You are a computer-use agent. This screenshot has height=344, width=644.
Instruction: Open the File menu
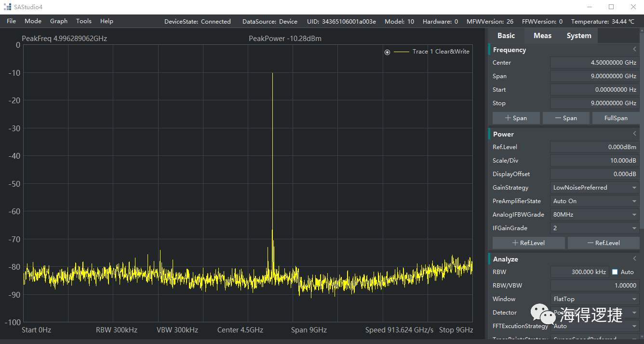click(11, 21)
